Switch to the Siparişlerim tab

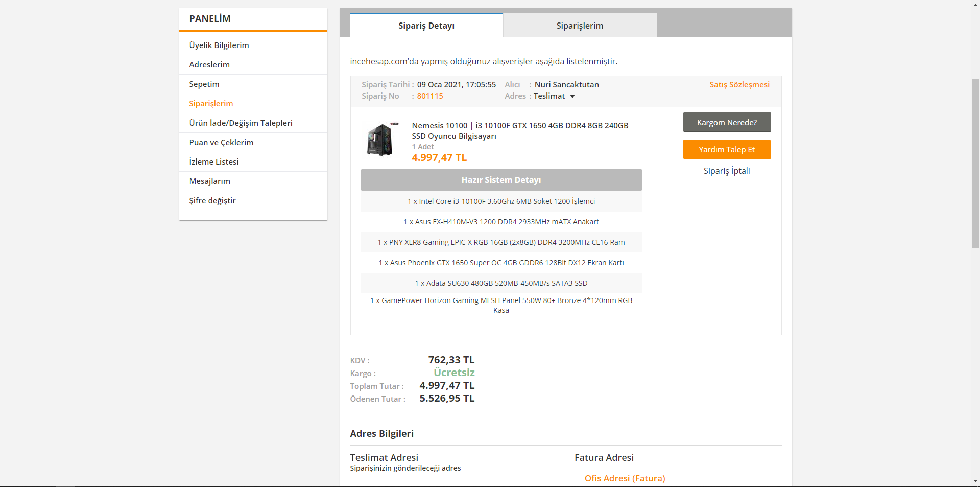coord(580,26)
